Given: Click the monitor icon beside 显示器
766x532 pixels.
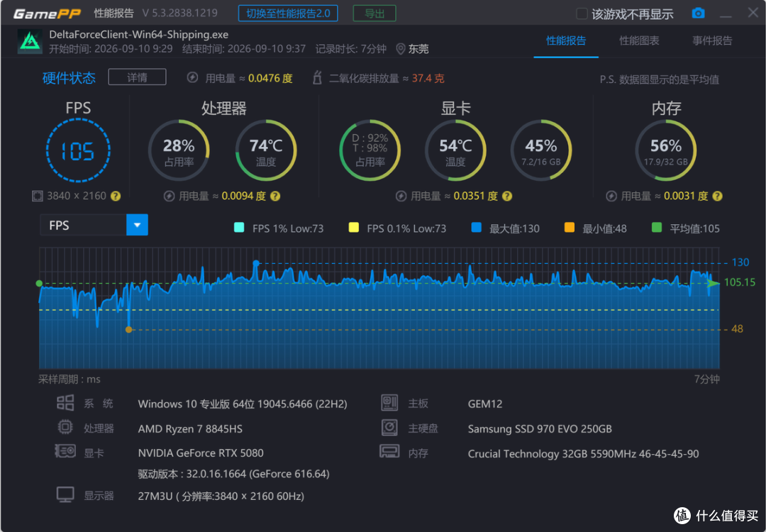Looking at the screenshot, I should point(65,494).
